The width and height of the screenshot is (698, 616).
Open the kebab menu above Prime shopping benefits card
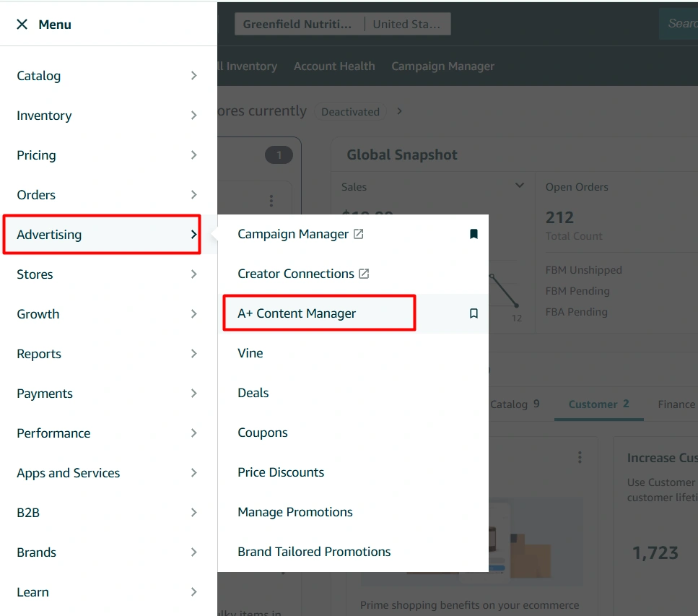(580, 456)
